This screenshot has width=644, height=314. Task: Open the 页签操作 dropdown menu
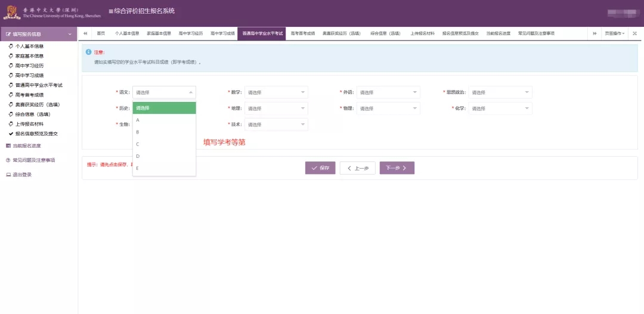[614, 33]
